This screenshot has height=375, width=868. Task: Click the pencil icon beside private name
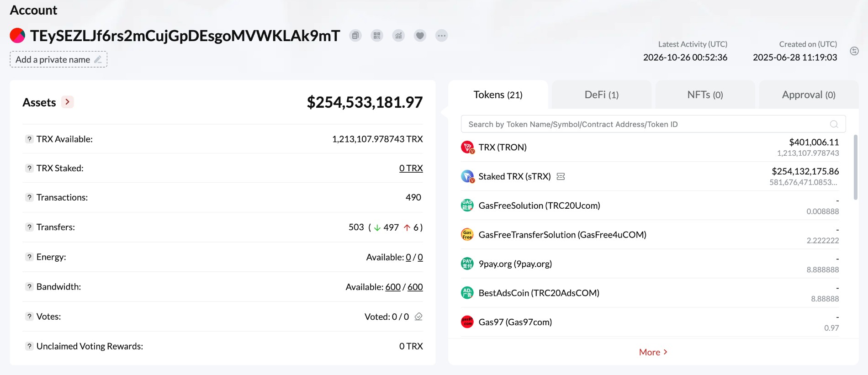[x=98, y=59]
